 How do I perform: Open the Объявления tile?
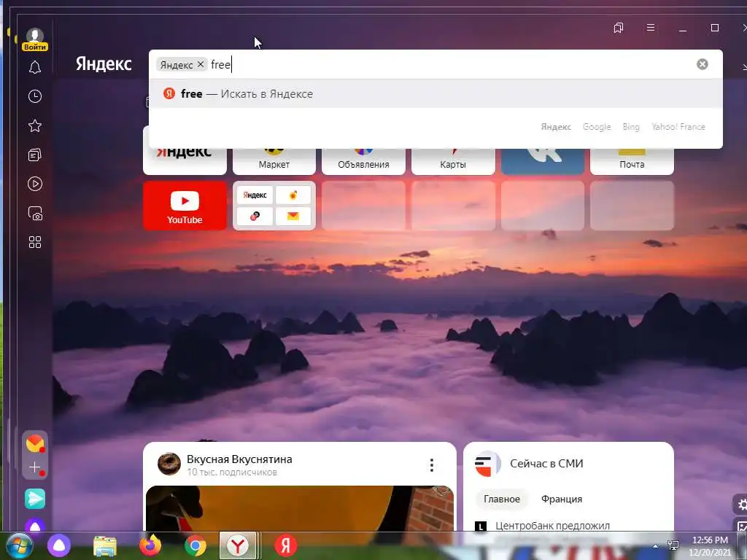point(363,161)
